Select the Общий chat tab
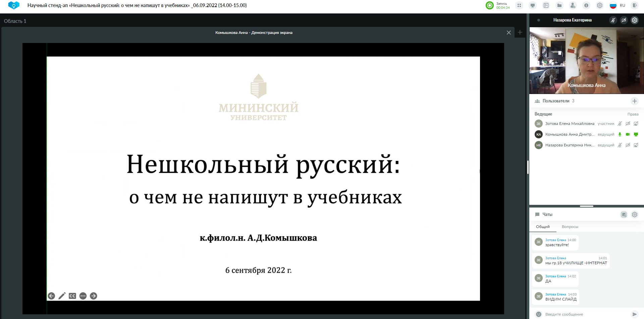644x319 pixels. pos(543,227)
